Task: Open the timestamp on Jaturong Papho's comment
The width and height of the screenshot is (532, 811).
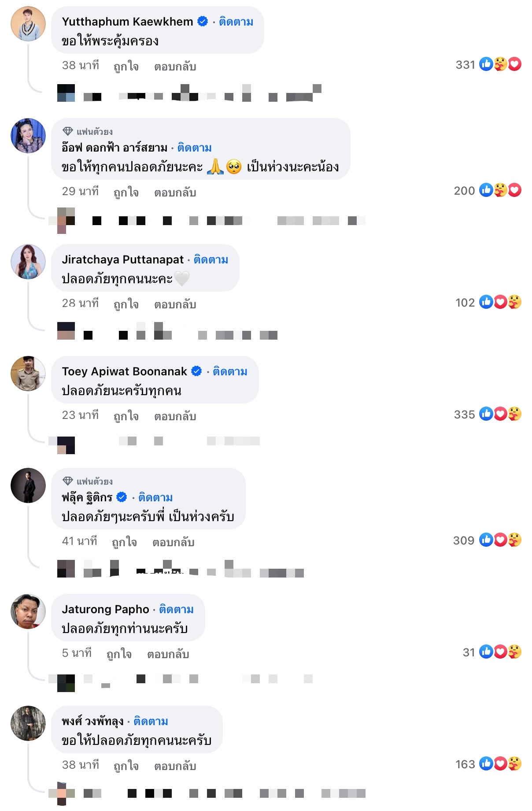Action: click(x=77, y=653)
